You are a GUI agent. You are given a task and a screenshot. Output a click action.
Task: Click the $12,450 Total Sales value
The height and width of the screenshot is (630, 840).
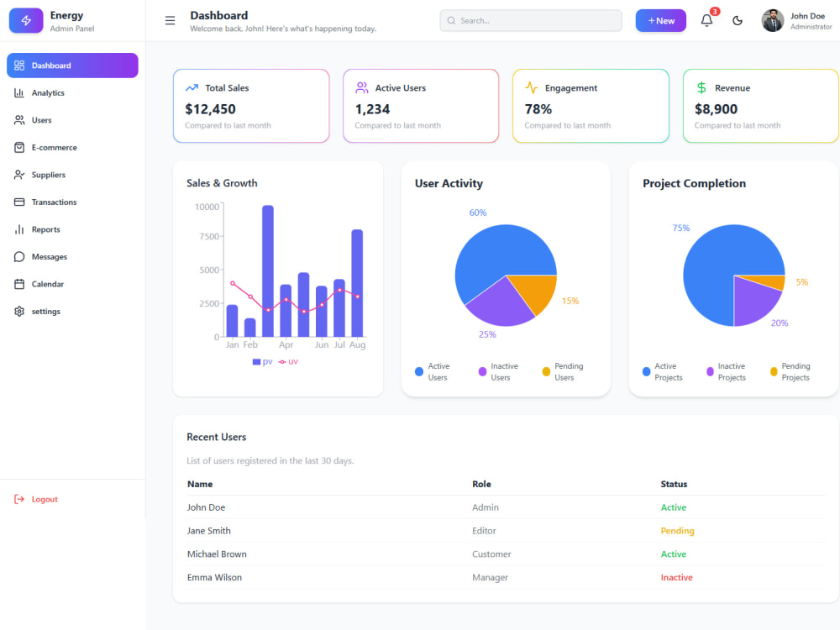(x=211, y=109)
